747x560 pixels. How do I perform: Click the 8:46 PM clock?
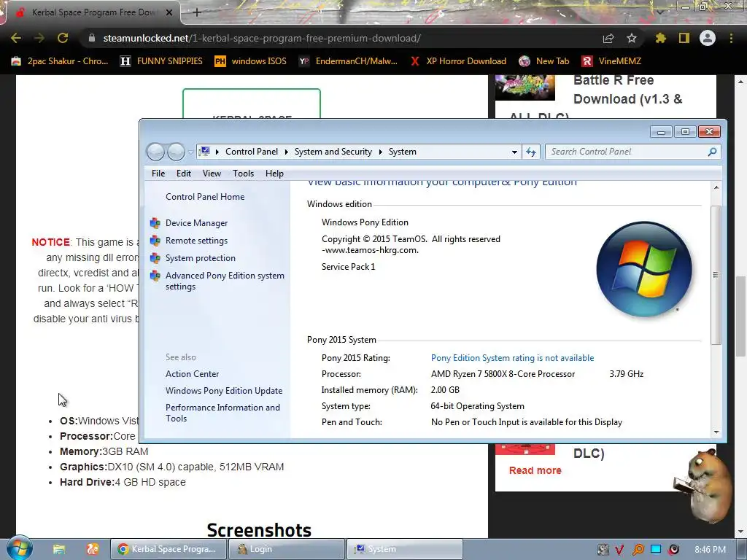point(710,550)
